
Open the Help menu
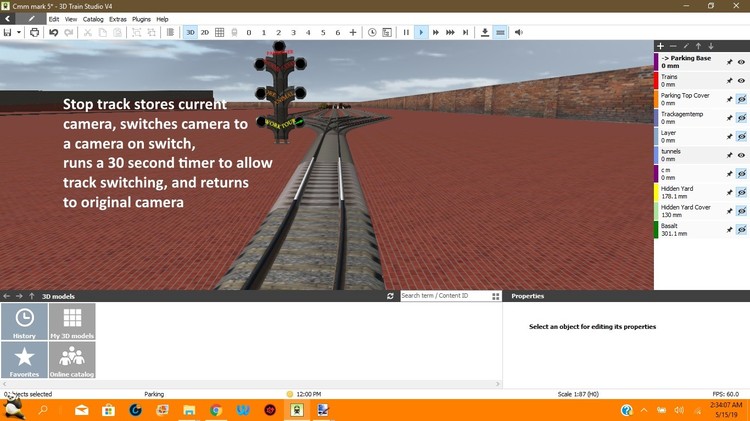(x=163, y=19)
